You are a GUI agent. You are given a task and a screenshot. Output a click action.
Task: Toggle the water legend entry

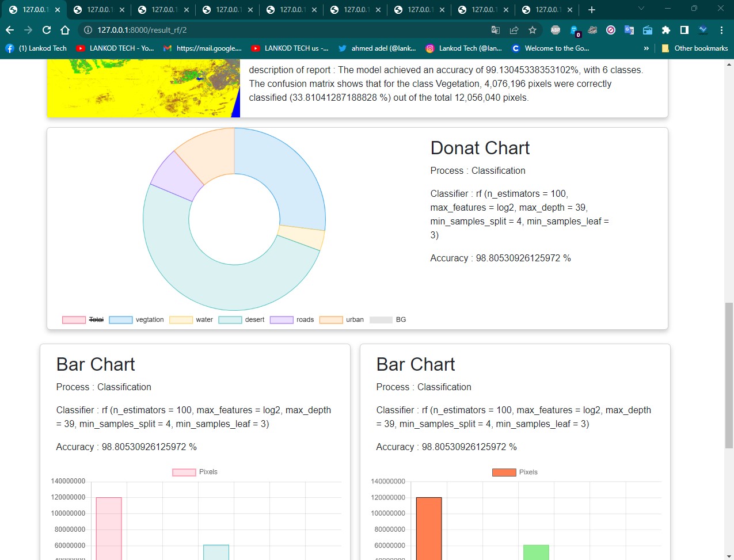(191, 319)
